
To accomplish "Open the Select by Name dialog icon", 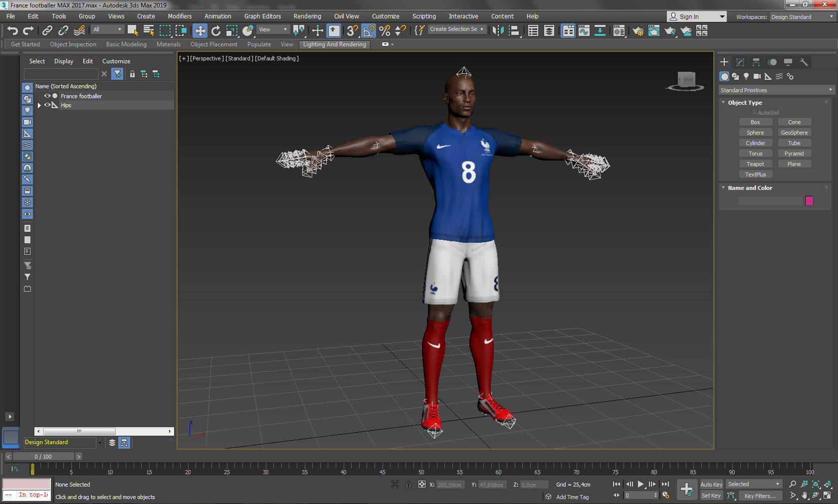I will click(x=149, y=31).
